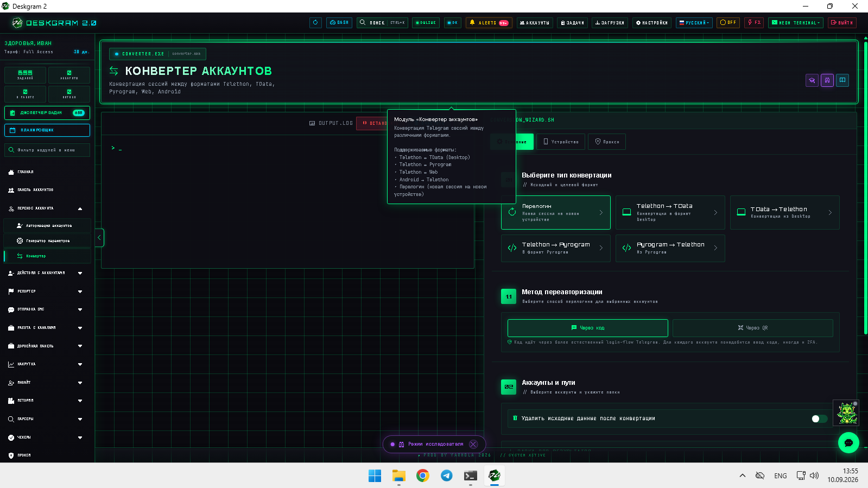Choose the Через QR method
This screenshot has height=488, width=868.
coord(753,328)
